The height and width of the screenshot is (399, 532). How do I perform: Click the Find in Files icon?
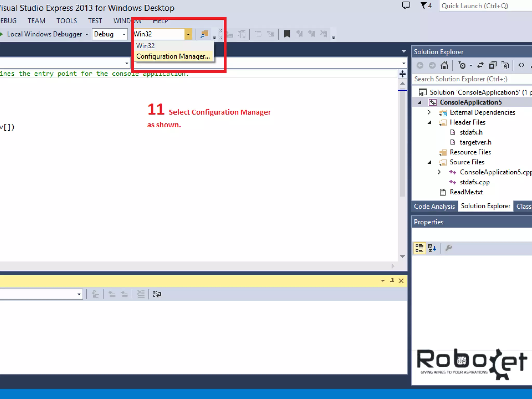tap(204, 34)
